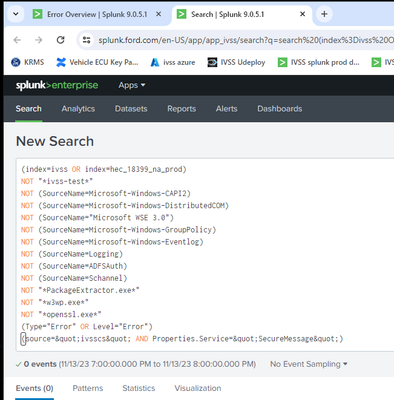Open the IVSS Udeploy bookmark
This screenshot has width=394, height=400.
pyautogui.click(x=236, y=62)
